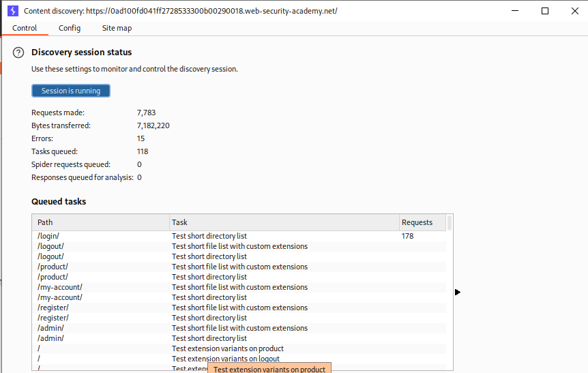Viewport: 588px width, 373px height.
Task: Select the 'Test extension variants on logout' row
Action: click(239, 359)
